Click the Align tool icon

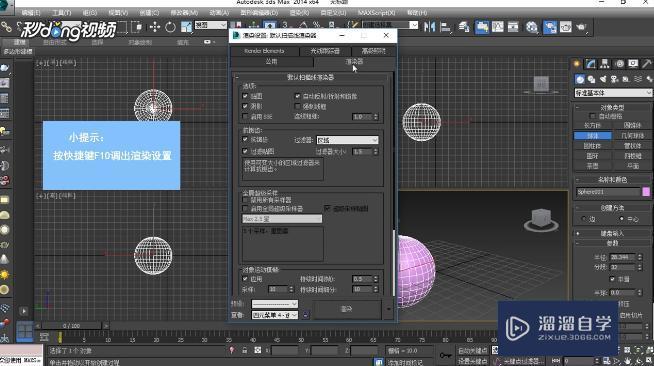(445, 27)
